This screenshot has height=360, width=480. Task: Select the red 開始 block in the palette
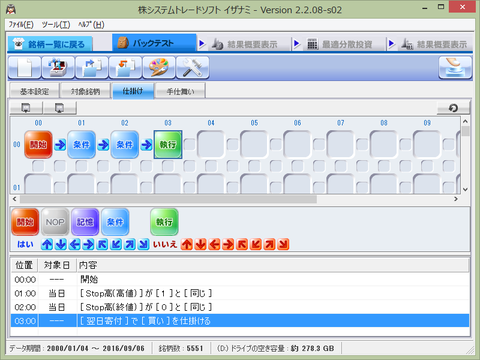(25, 222)
